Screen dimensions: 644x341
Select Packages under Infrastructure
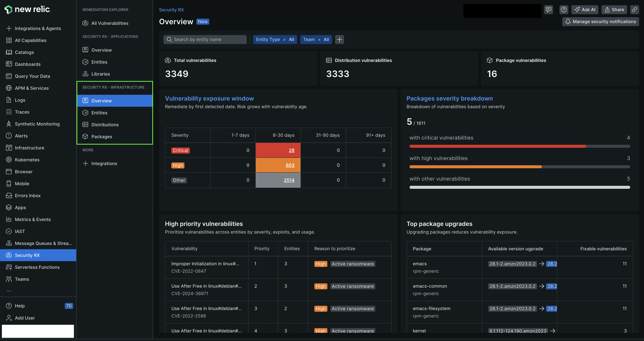point(114,137)
